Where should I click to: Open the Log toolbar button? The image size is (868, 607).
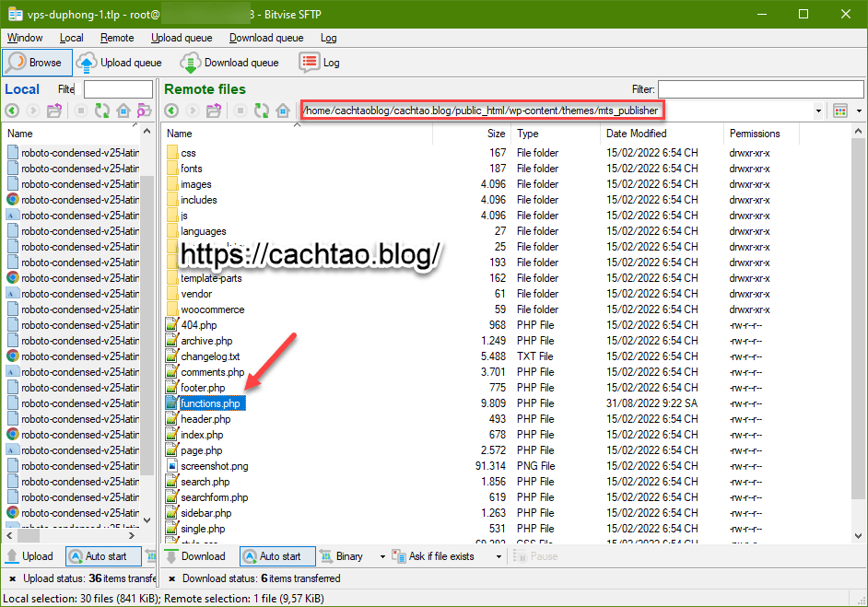(320, 63)
